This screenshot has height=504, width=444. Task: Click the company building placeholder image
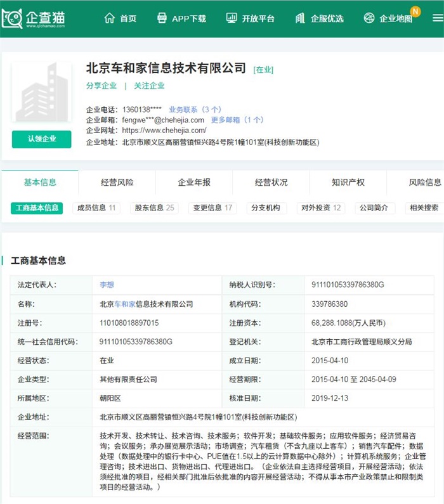click(41, 93)
